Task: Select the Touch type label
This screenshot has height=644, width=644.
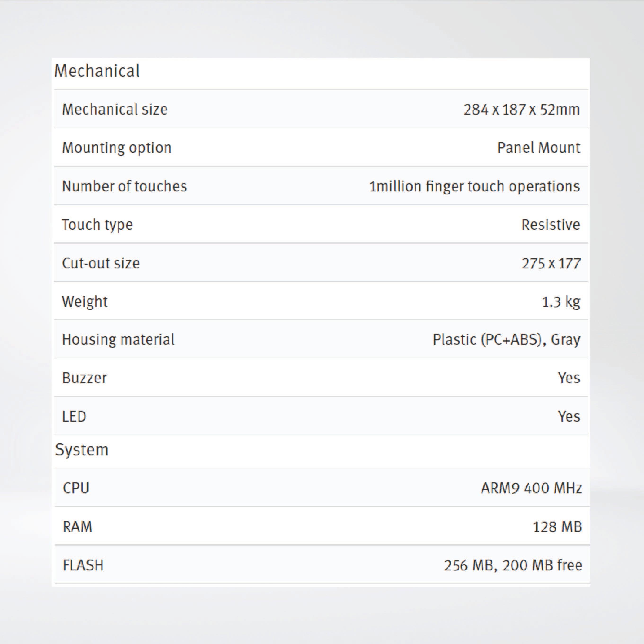Action: [97, 225]
